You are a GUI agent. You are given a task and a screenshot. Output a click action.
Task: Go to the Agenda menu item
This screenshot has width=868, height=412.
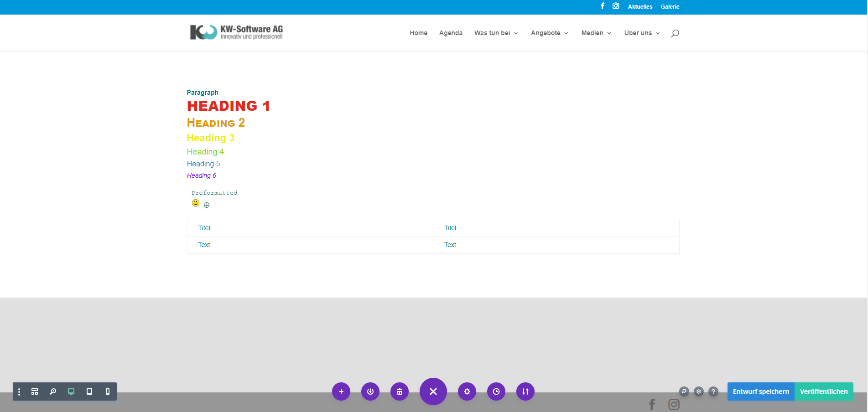tap(451, 33)
